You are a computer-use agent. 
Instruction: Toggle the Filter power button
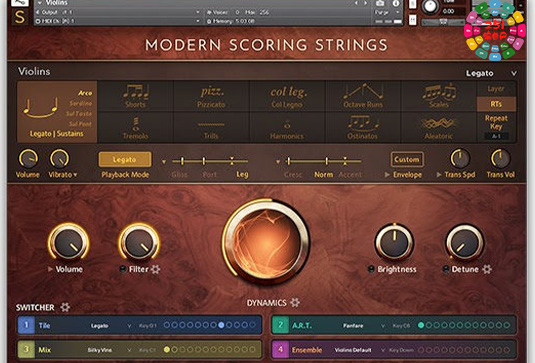[x=123, y=269]
